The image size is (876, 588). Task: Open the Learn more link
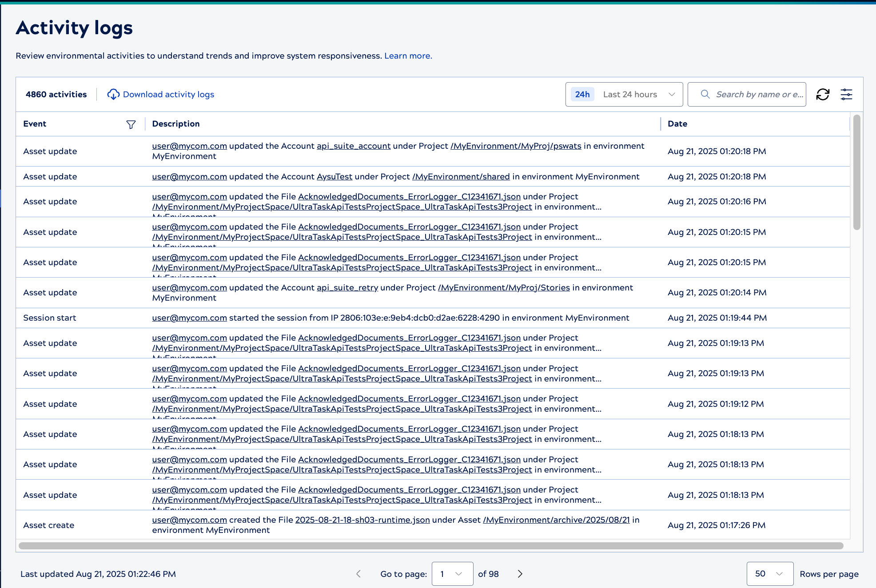pos(408,56)
